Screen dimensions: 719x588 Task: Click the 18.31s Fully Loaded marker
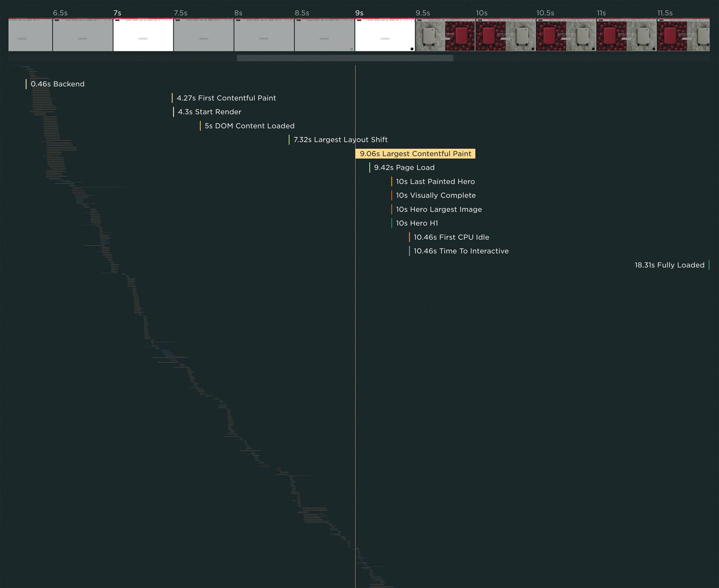[x=669, y=265]
